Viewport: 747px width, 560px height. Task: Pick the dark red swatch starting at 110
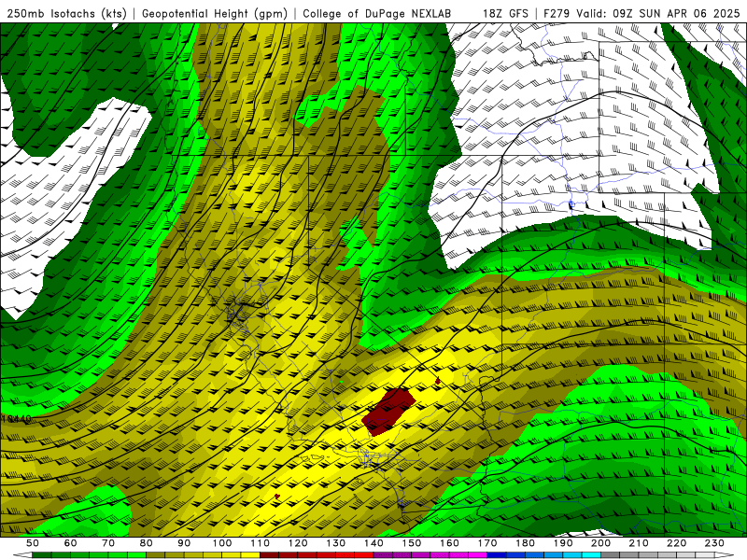(270, 555)
